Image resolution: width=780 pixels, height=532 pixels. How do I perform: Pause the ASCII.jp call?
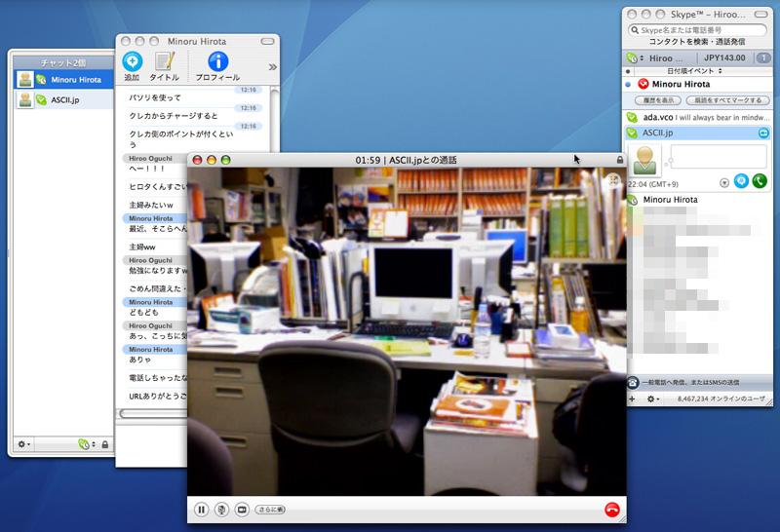[202, 510]
